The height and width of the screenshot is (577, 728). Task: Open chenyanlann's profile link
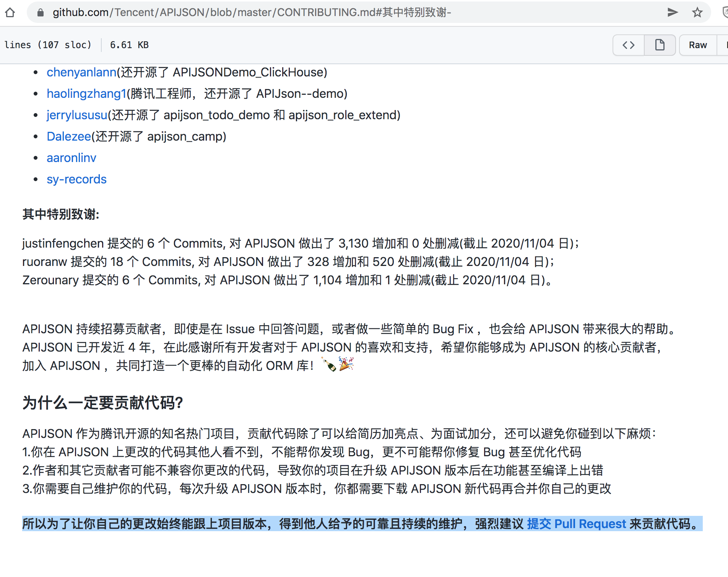81,72
